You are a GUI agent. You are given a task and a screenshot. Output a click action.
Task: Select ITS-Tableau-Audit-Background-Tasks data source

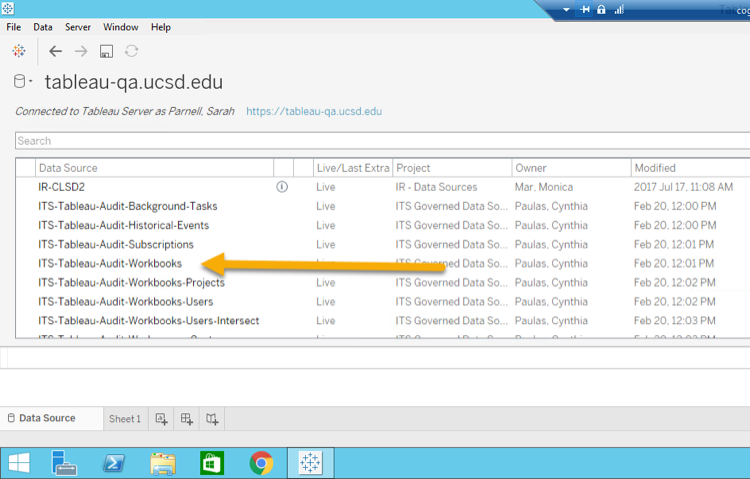click(x=128, y=206)
